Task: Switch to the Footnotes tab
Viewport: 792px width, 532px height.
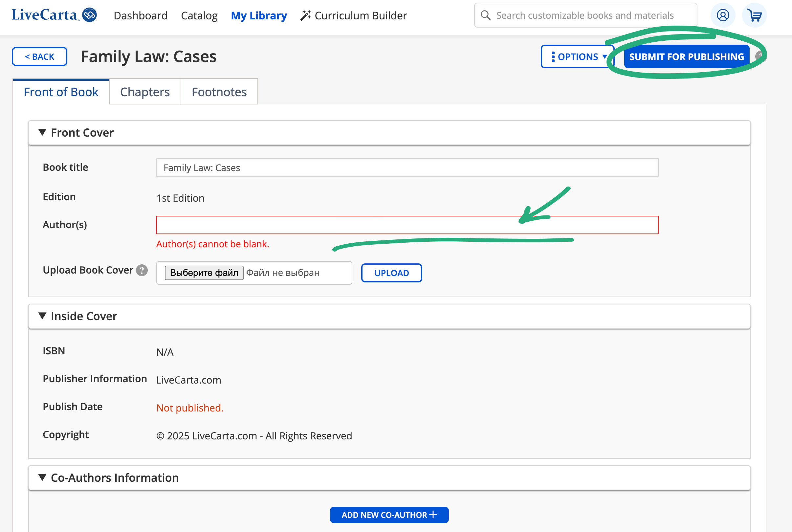Action: point(219,91)
